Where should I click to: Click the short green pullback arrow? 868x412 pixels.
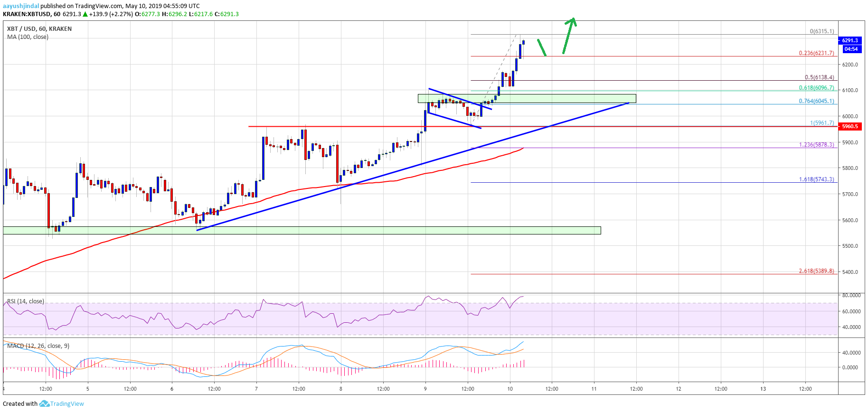pos(542,48)
